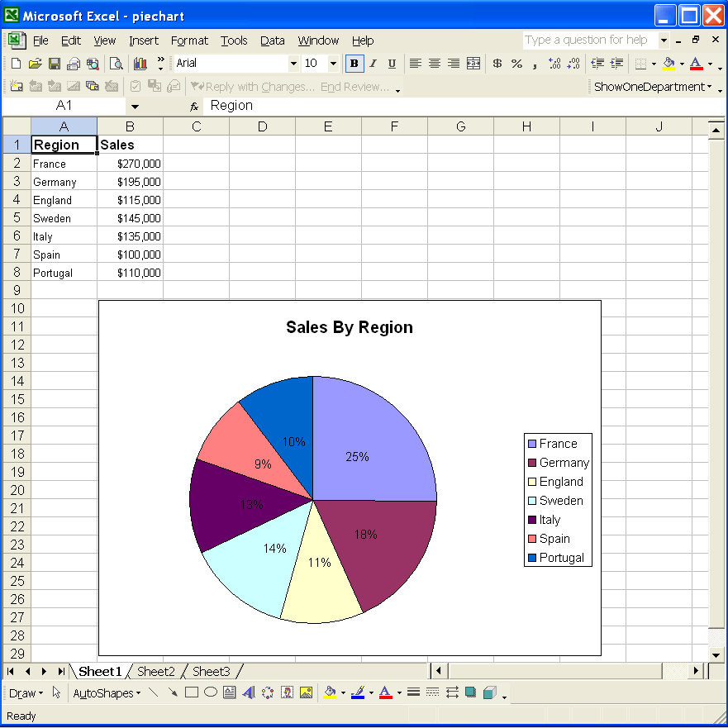The width and height of the screenshot is (728, 728).
Task: Select the Text Box drawing tool
Action: [x=227, y=692]
